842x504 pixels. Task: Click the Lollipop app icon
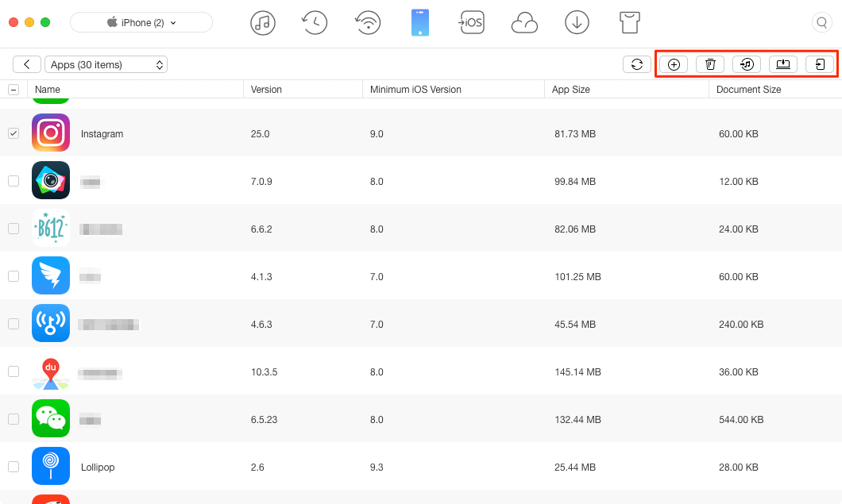(x=51, y=466)
